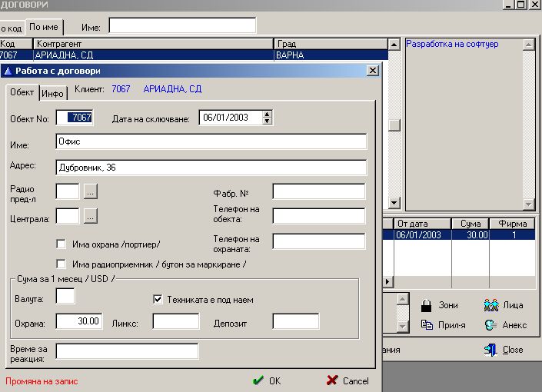542x392 pixels.
Task: Click the Фирма column header
Action: point(512,224)
